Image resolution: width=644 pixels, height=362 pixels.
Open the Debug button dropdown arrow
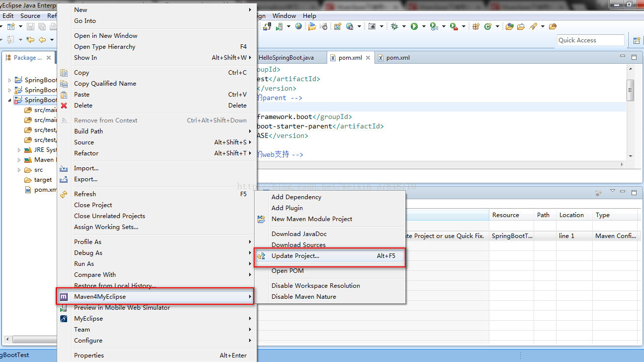[x=404, y=26]
